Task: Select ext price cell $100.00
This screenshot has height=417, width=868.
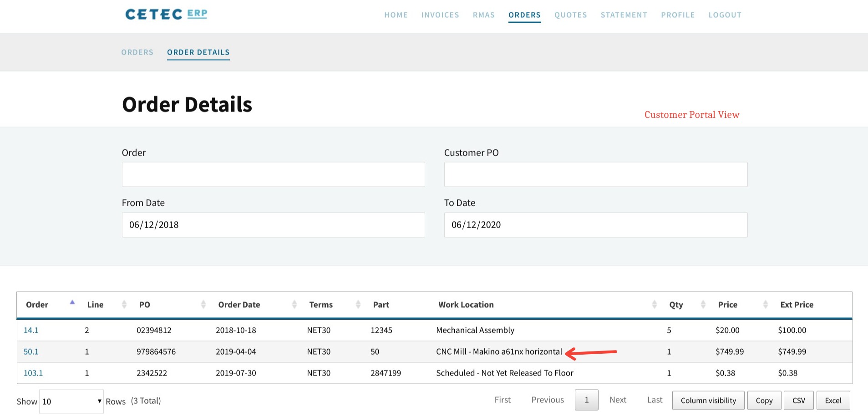Action: 792,330
